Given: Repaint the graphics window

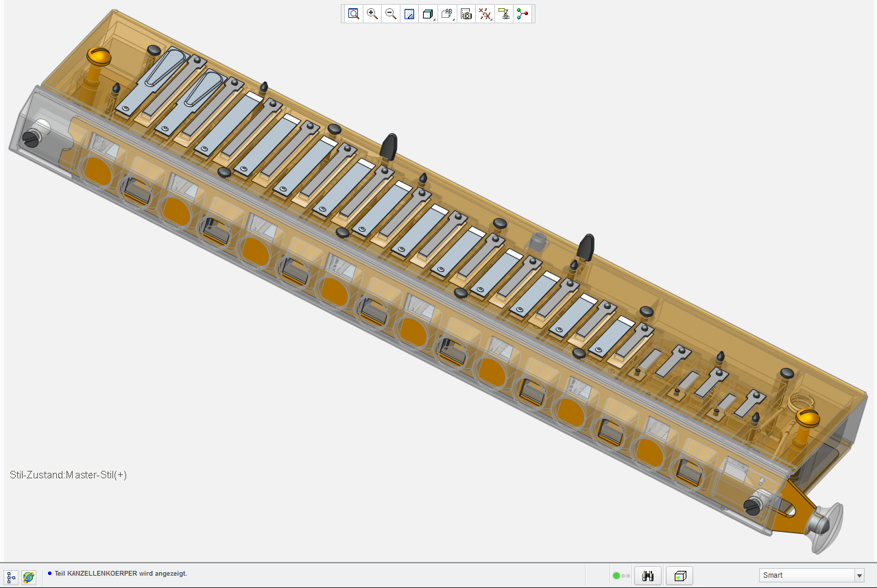Looking at the screenshot, I should click(409, 14).
